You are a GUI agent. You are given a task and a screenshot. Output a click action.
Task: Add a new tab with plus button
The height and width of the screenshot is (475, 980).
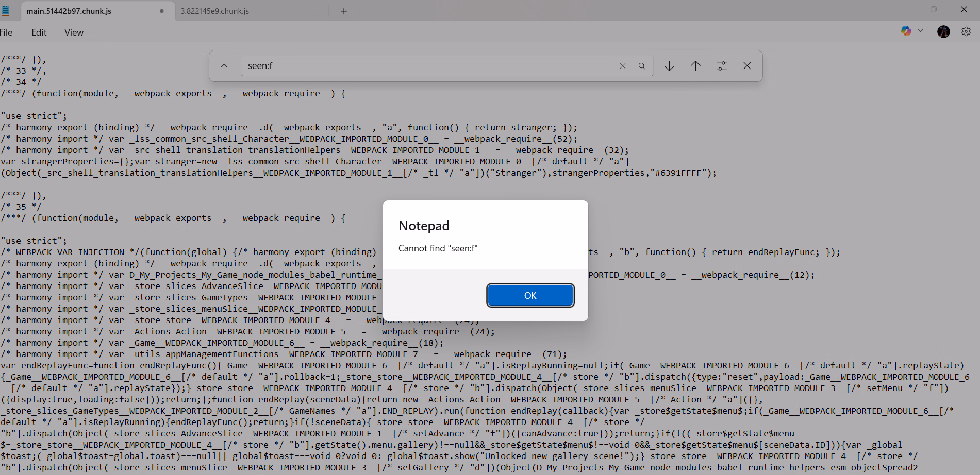344,11
